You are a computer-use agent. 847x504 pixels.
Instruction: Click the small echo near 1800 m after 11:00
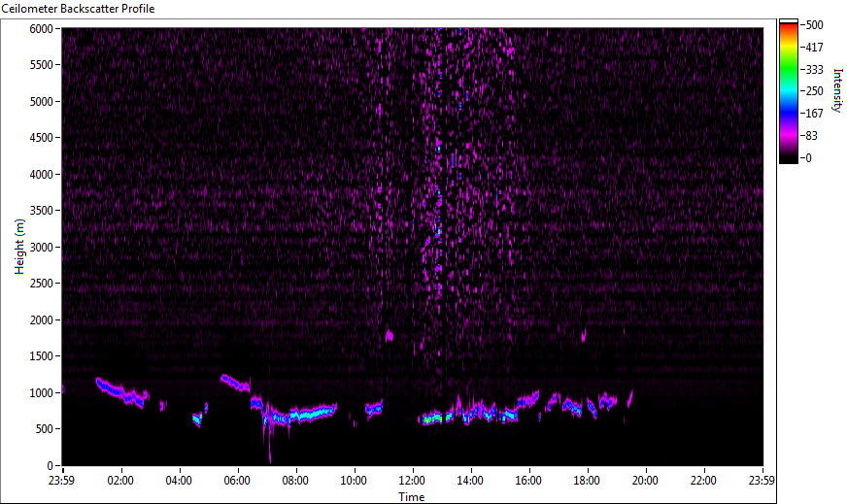tap(390, 336)
